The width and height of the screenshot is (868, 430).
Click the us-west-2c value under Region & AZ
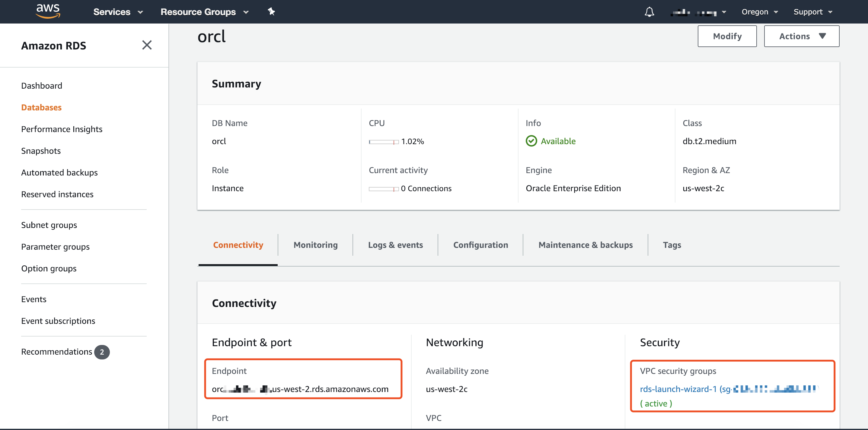[x=703, y=188]
